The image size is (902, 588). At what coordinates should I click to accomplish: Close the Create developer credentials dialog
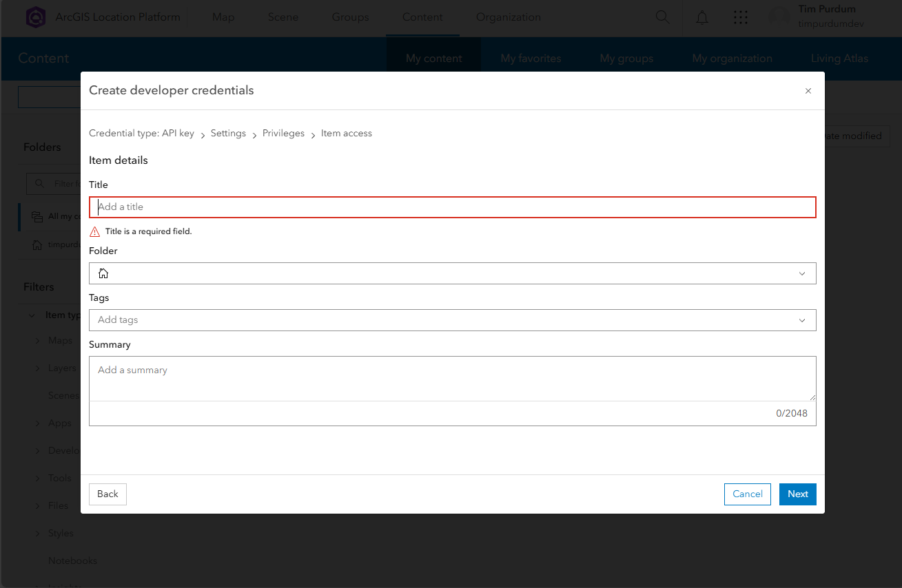point(808,91)
